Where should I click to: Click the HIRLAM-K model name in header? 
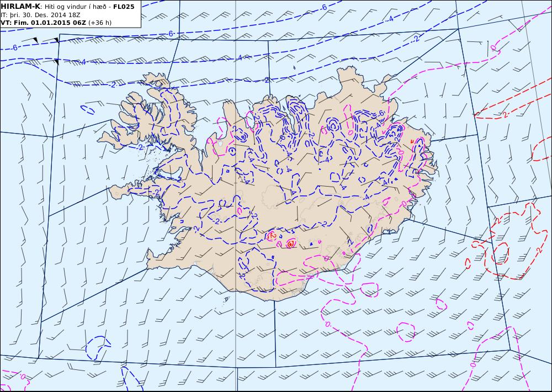(x=20, y=6)
